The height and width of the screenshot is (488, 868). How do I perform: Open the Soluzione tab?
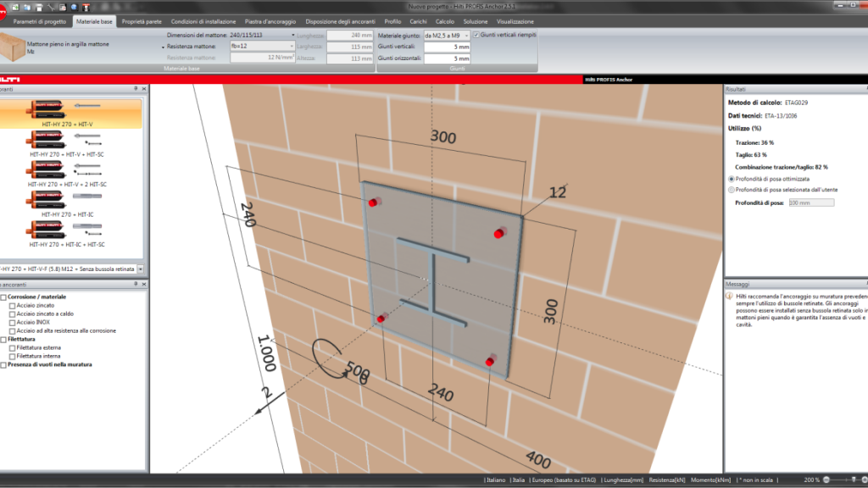476,21
